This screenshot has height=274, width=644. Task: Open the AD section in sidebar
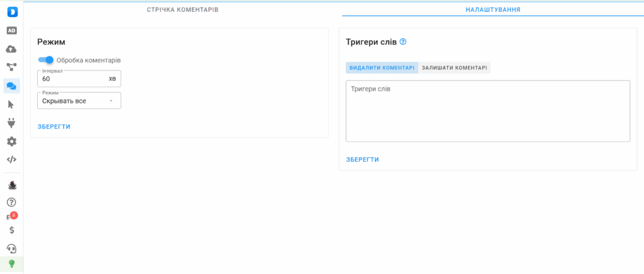click(12, 30)
